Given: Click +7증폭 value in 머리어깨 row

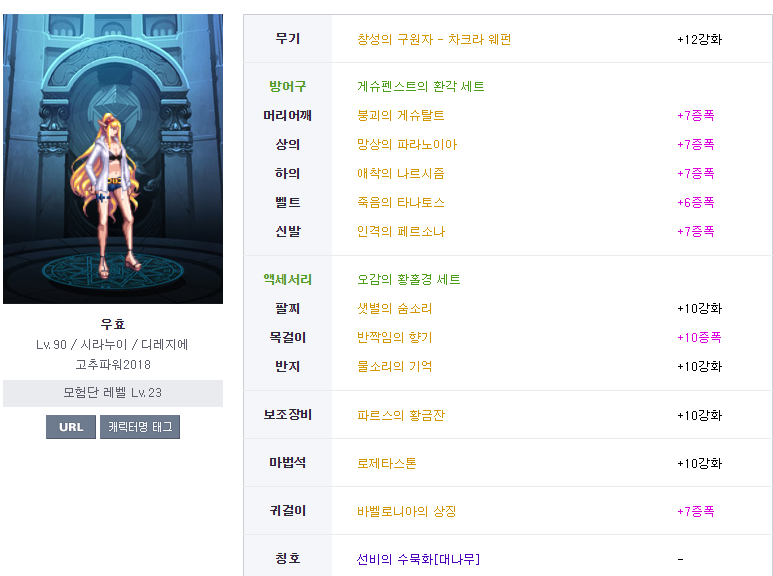Looking at the screenshot, I should [x=696, y=115].
